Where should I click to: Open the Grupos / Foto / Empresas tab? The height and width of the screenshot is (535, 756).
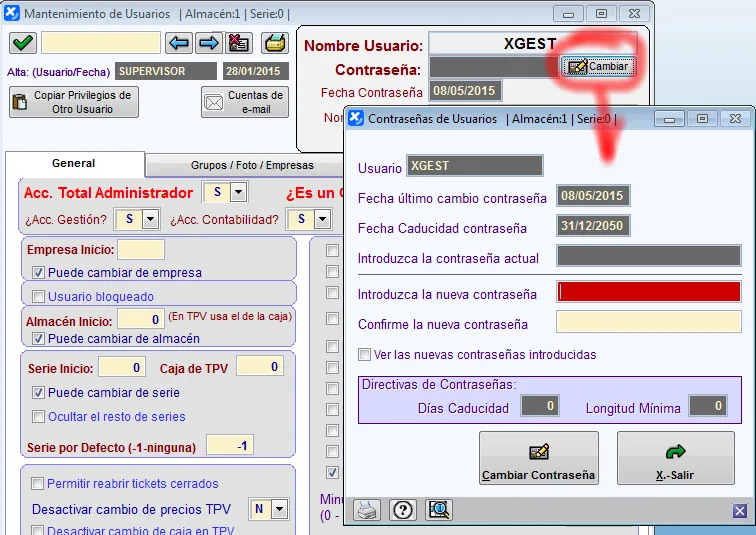point(252,165)
